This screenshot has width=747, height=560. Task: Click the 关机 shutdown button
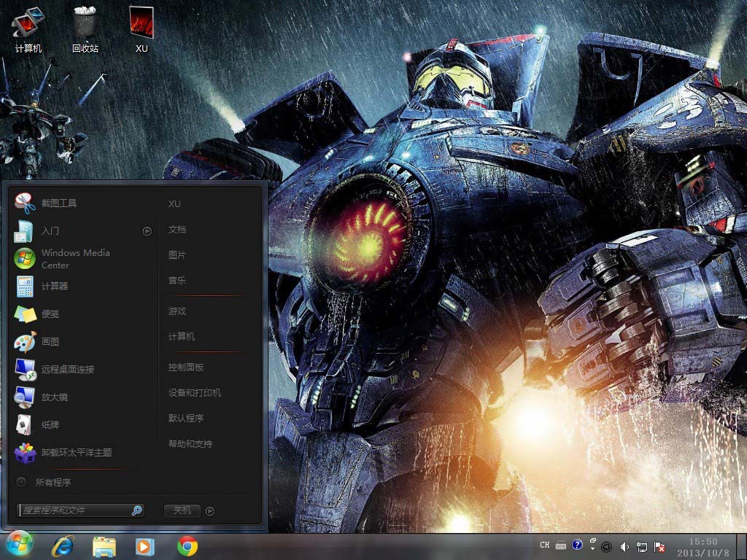pyautogui.click(x=182, y=510)
